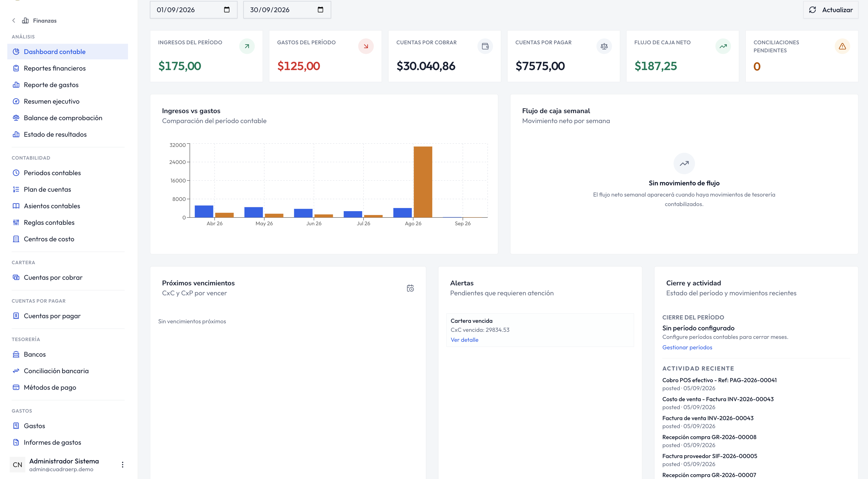Click Cobro POS efectivo PAG-2026-00041 activity entry
Viewport: 868px width, 479px height.
[x=719, y=384]
